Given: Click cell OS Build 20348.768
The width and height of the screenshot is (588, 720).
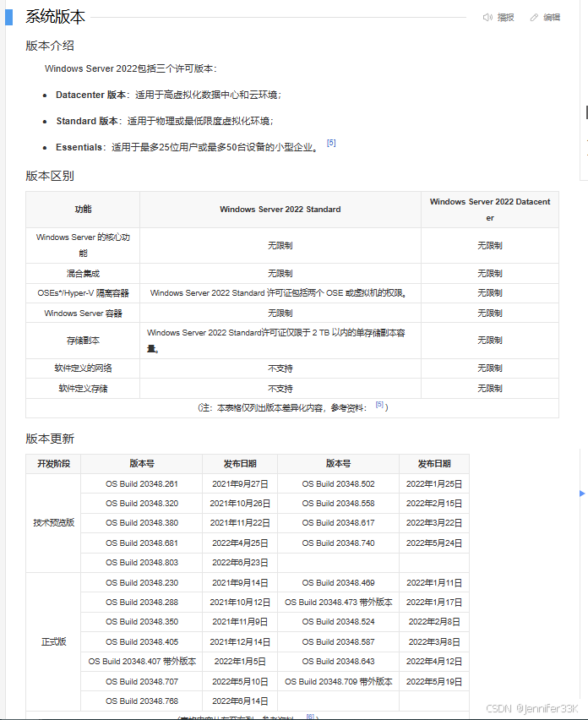Looking at the screenshot, I should click(x=142, y=701).
